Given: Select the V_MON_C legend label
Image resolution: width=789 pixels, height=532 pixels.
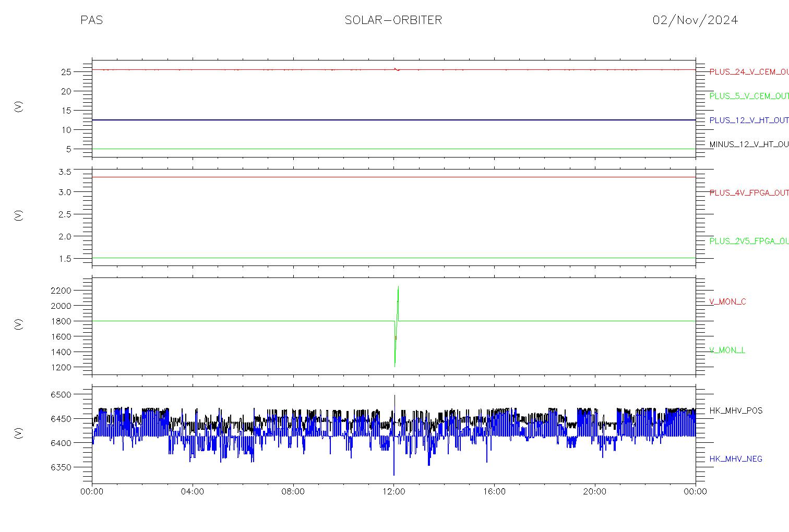Looking at the screenshot, I should tap(727, 301).
